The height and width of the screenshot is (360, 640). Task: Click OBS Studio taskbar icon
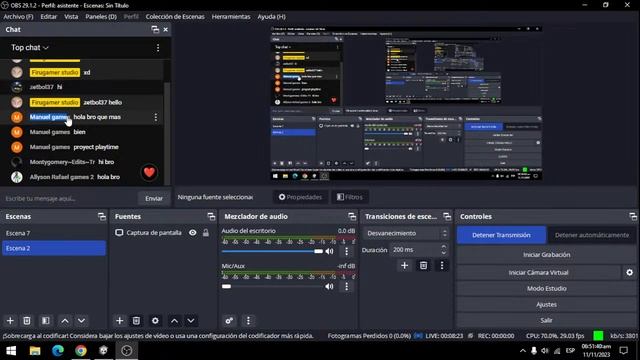pyautogui.click(x=127, y=351)
